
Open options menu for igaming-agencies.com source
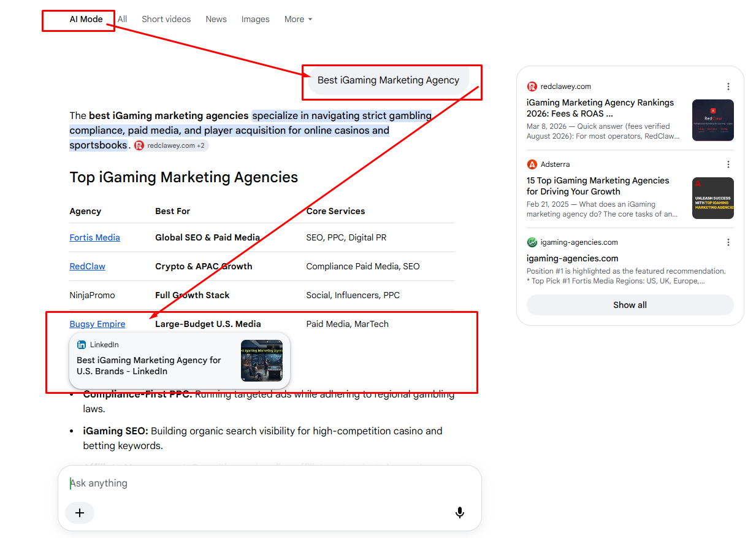click(x=728, y=242)
